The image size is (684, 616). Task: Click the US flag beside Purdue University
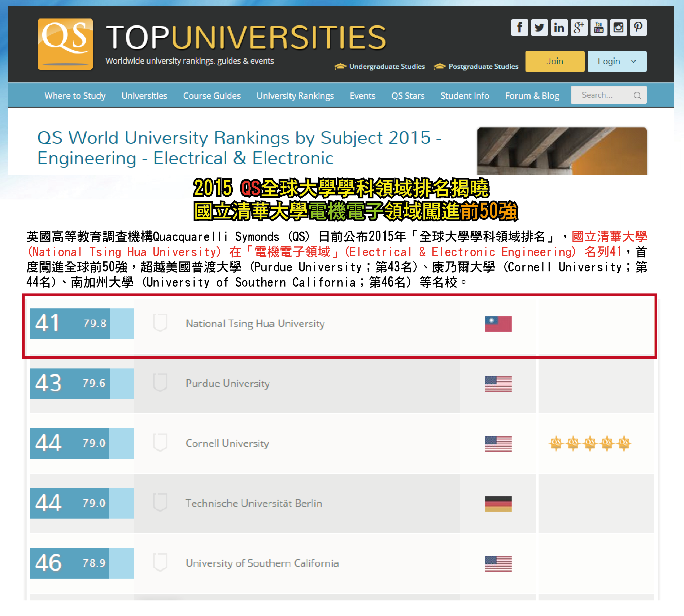(498, 384)
